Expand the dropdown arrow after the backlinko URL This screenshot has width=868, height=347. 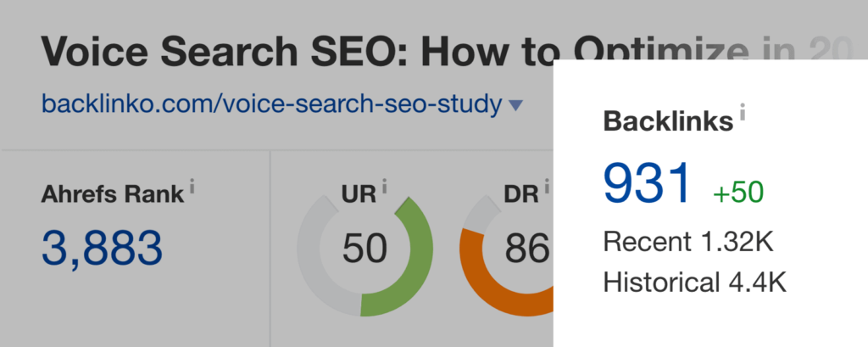pos(515,106)
